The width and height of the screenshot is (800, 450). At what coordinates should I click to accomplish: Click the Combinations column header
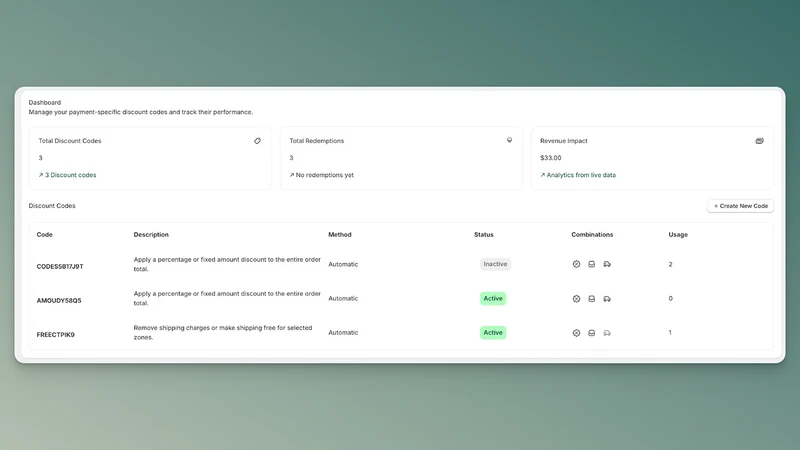click(592, 235)
